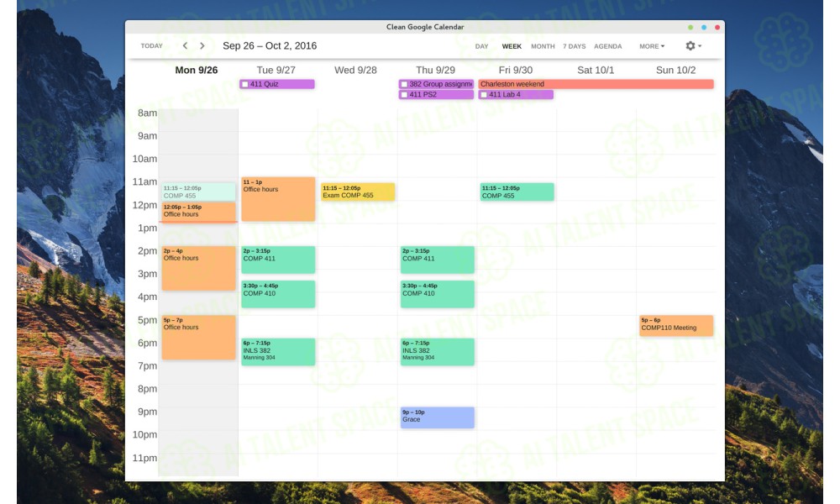
Task: Select the Fri 9/30 day header
Action: click(516, 71)
